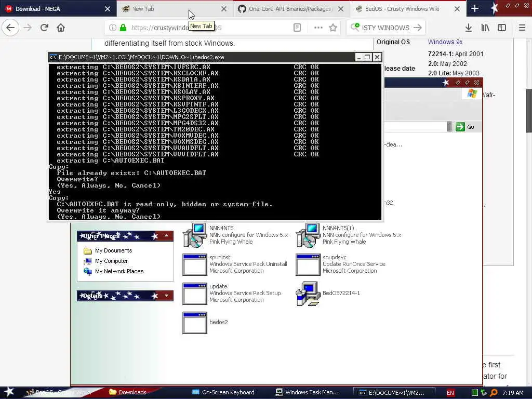This screenshot has width=532, height=399.
Task: Open the browser downloads panel
Action: (469, 28)
